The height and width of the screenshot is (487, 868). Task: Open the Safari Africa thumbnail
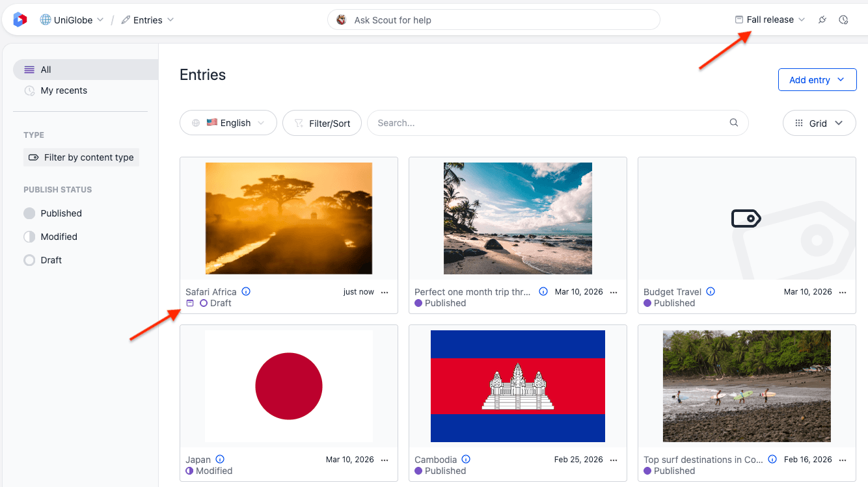click(x=289, y=218)
